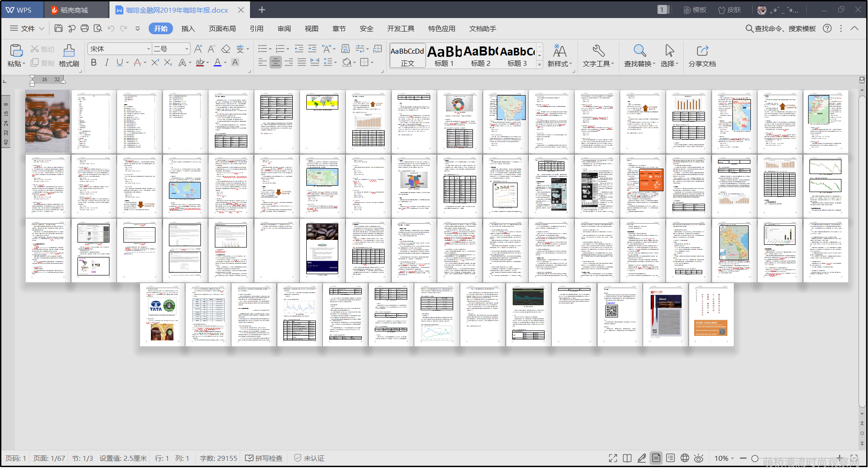Click the Sort icon
Screen dimensions: 868x468
(345, 49)
